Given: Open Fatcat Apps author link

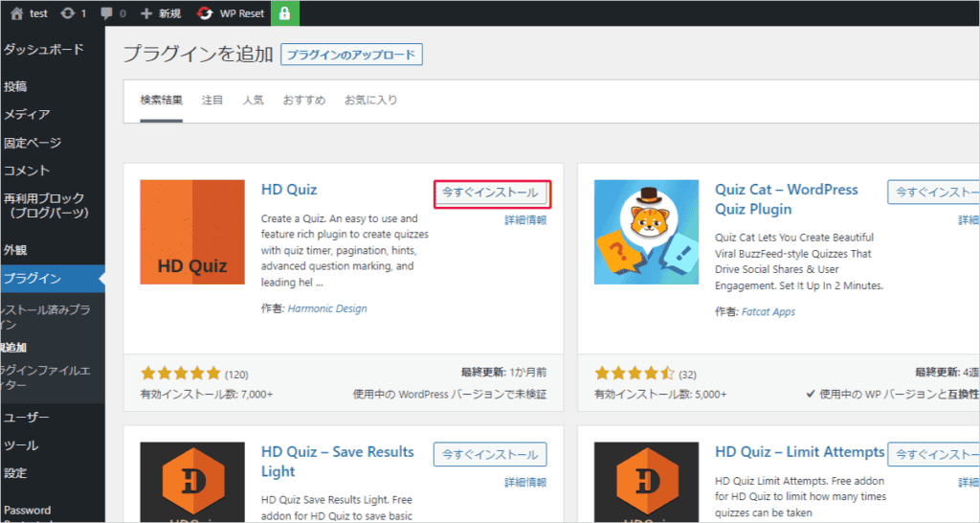Looking at the screenshot, I should pyautogui.click(x=768, y=311).
